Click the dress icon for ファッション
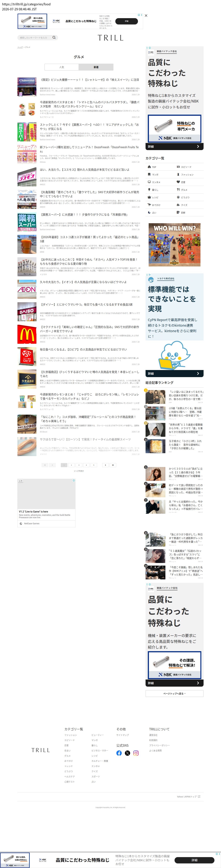221x868 pixels. (x=178, y=174)
